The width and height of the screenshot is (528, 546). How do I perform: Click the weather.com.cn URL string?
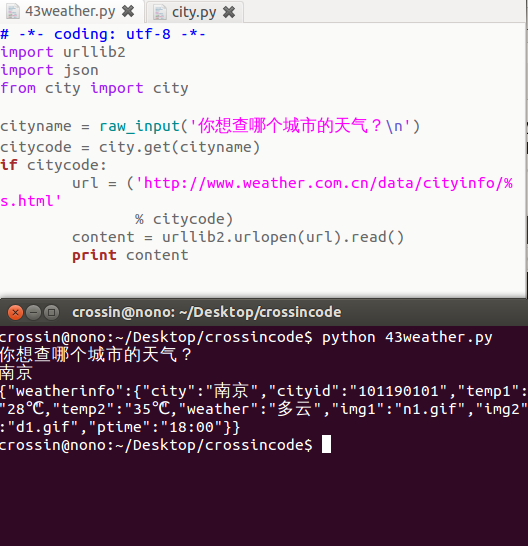pyautogui.click(x=324, y=183)
